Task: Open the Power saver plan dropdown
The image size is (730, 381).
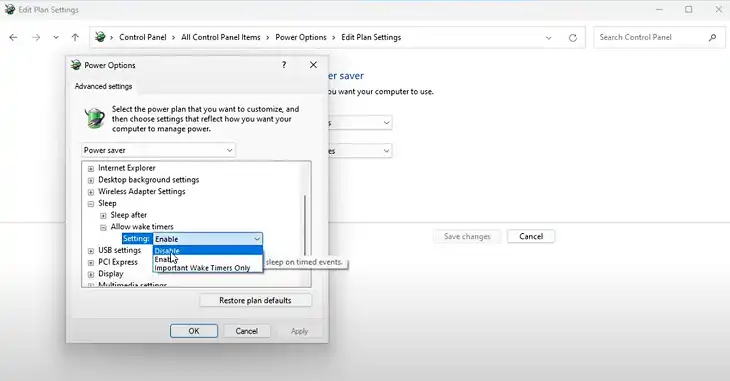Action: pos(158,150)
